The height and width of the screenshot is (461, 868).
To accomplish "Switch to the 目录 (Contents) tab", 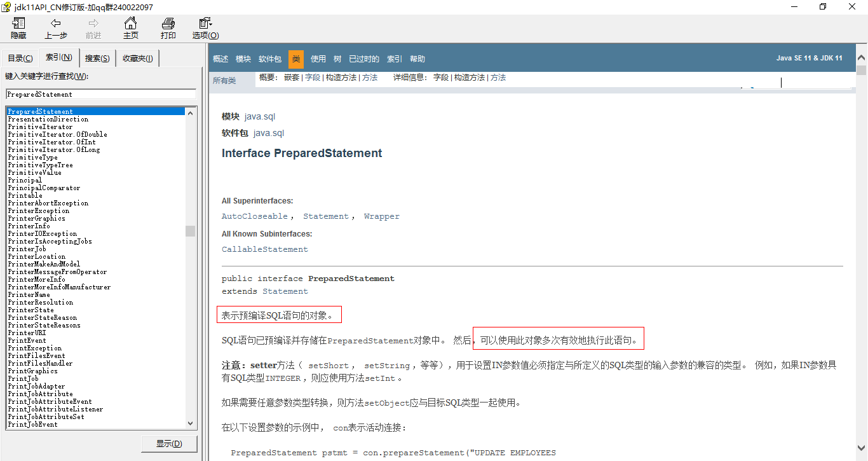I will (20, 58).
